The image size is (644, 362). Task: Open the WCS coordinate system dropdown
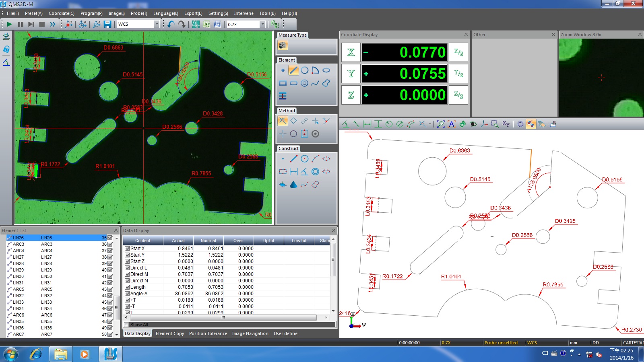tap(157, 25)
